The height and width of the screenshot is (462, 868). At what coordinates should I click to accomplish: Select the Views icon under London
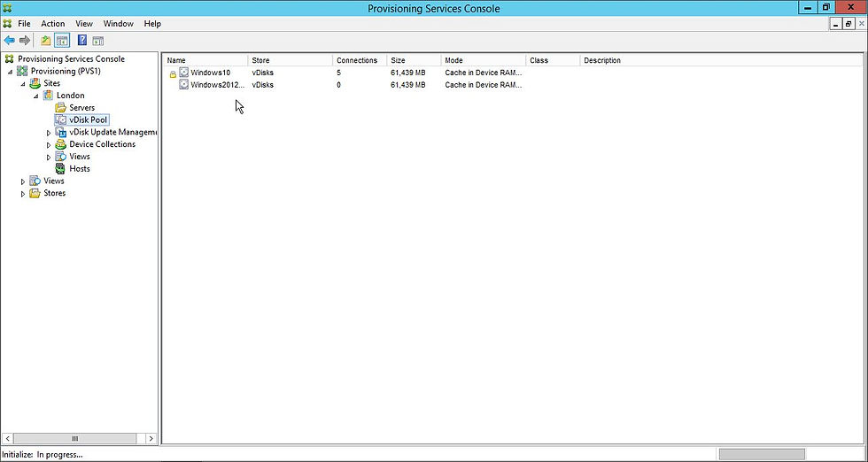pyautogui.click(x=60, y=156)
